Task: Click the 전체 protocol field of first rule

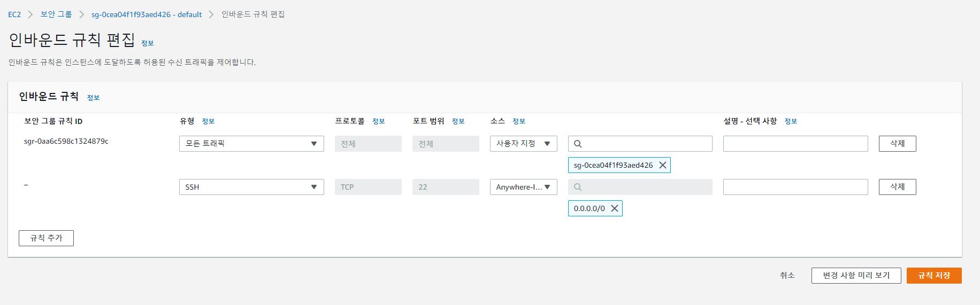Action: tap(368, 144)
